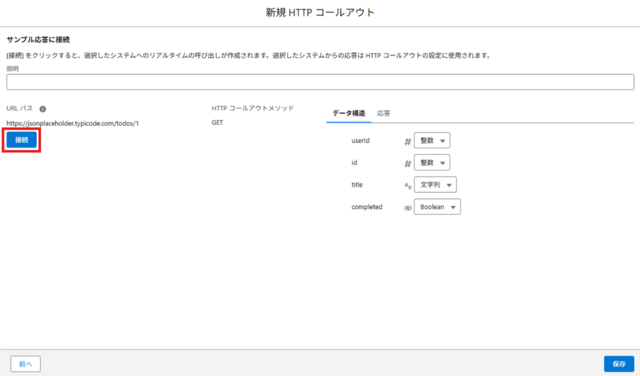
Task: Click the # number icon for userId
Action: (x=407, y=142)
